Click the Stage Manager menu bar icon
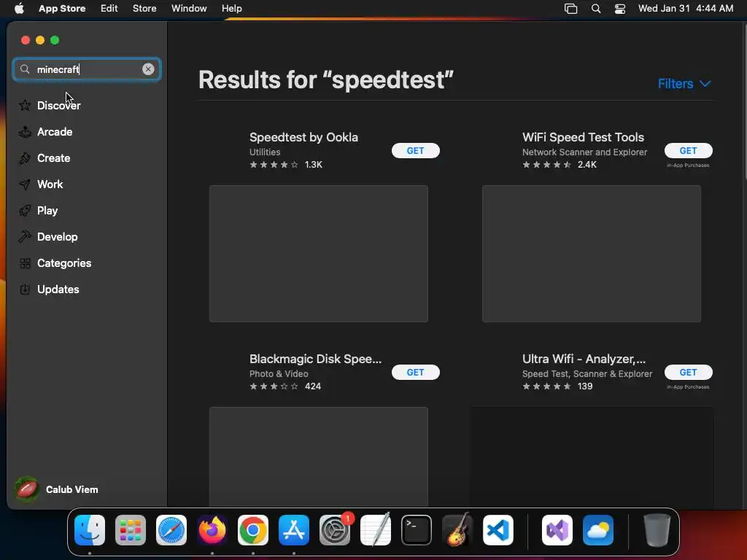 (x=570, y=9)
